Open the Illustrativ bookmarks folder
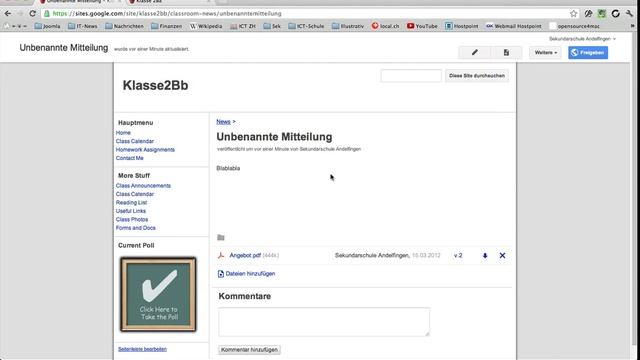This screenshot has width=640, height=360. pos(348,26)
